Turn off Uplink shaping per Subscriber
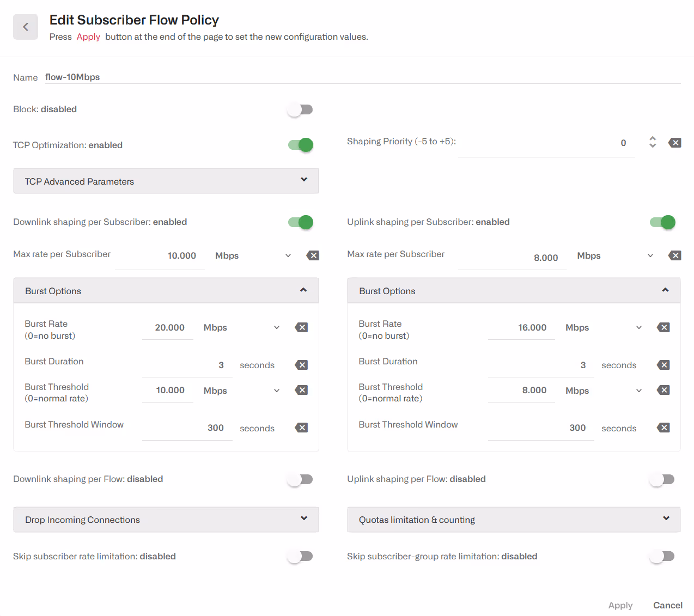 [662, 222]
